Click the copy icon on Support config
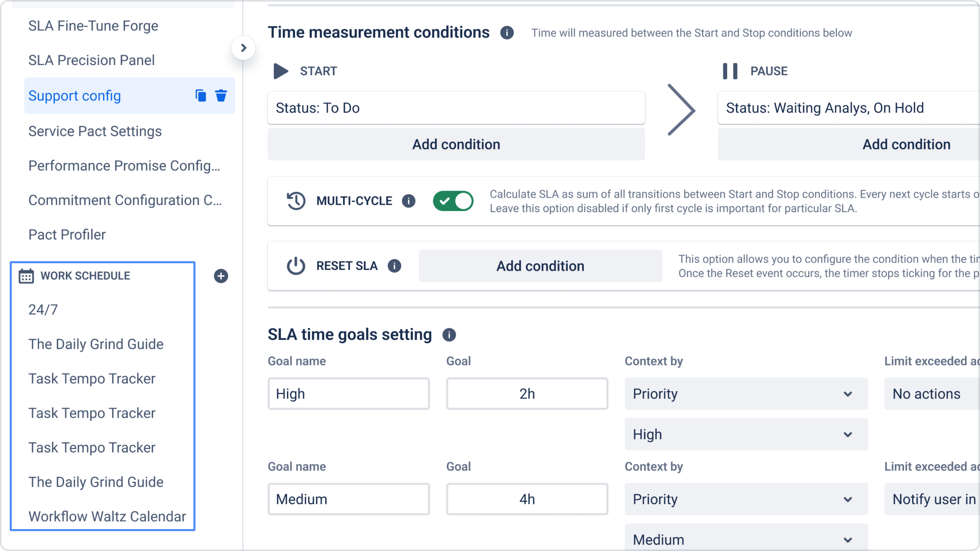 [200, 95]
